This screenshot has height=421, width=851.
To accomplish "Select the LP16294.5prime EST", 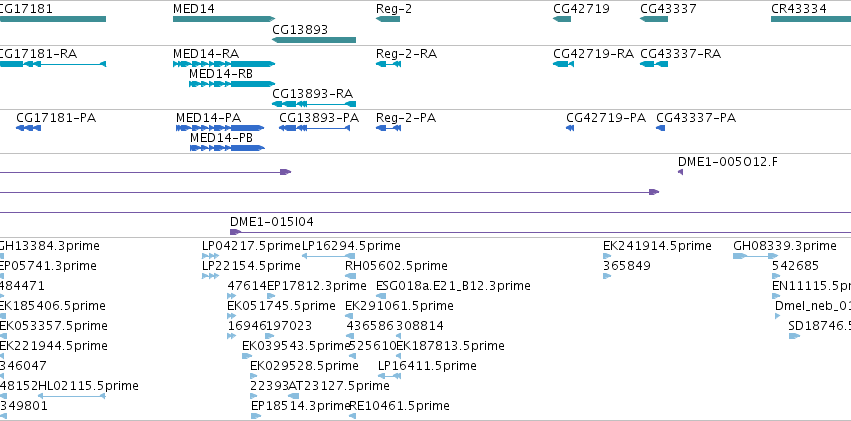I will point(328,256).
